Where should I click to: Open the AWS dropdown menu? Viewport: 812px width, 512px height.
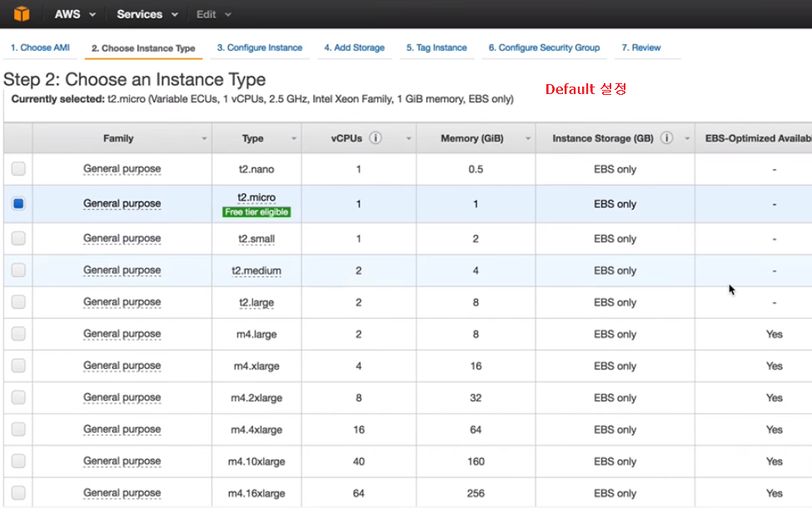pos(75,14)
